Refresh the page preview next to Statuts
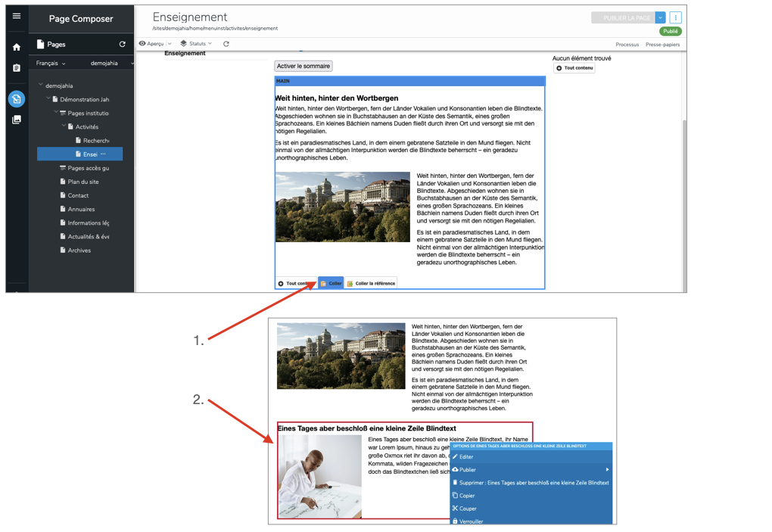Image resolution: width=772 pixels, height=532 pixels. click(x=226, y=44)
